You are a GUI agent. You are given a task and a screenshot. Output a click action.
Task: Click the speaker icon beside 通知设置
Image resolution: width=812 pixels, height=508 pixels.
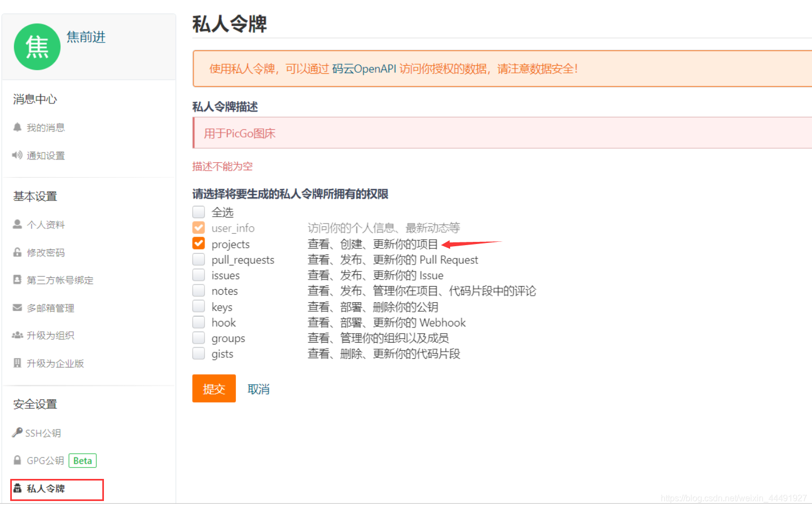tap(17, 155)
